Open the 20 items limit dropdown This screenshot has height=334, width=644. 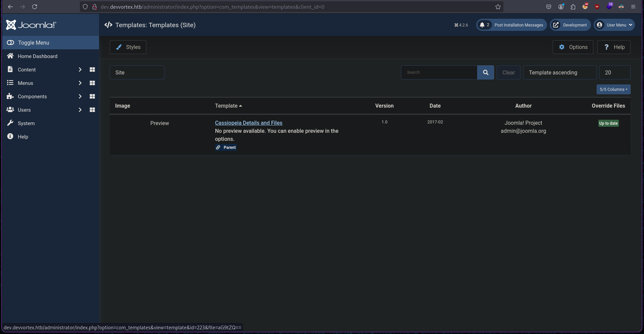(x=615, y=72)
